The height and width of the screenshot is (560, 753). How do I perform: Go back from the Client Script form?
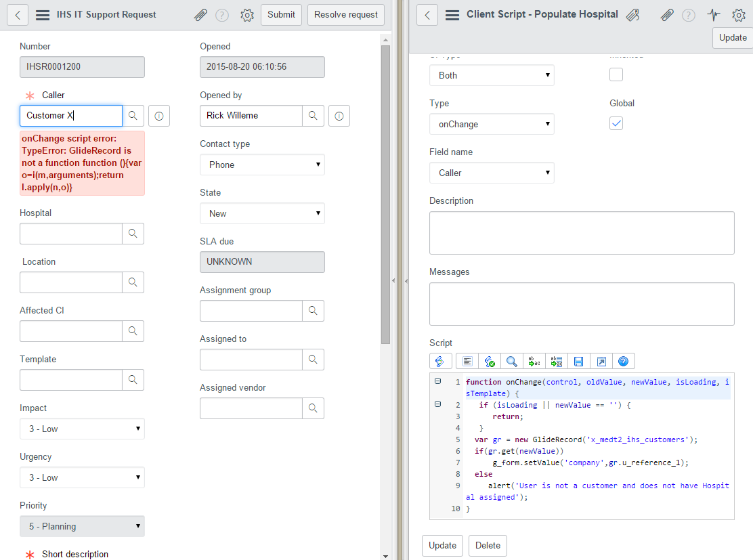(x=427, y=15)
